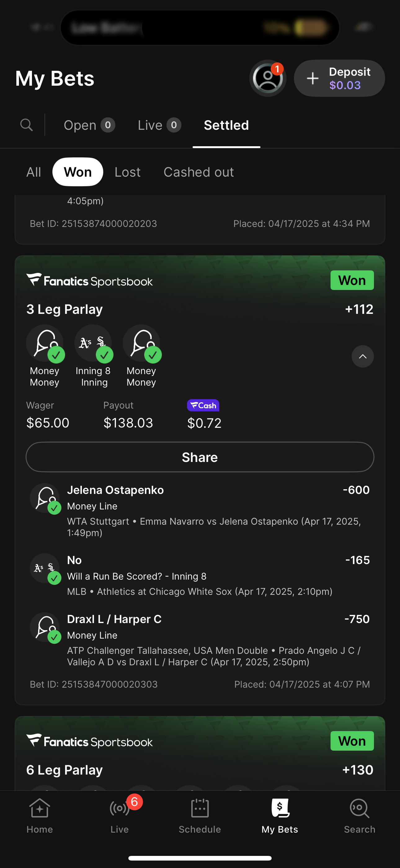Select the Won filter chip
400x868 pixels.
(x=78, y=172)
